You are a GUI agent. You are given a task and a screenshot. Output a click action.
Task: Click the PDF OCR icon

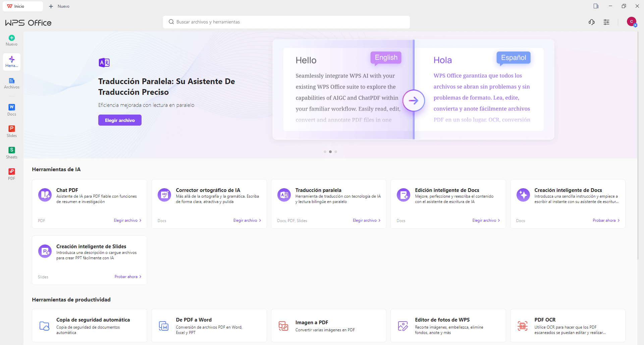523,326
